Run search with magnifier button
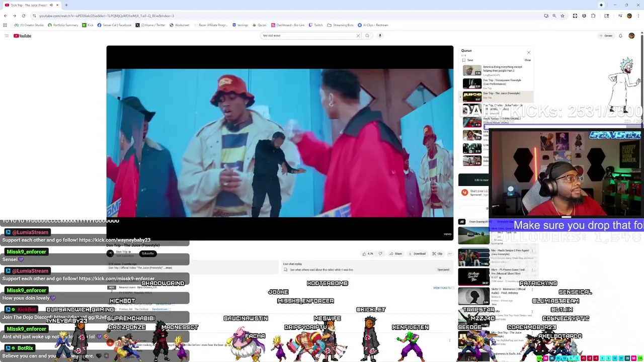Screen dimensions: 644x362 (367, 36)
